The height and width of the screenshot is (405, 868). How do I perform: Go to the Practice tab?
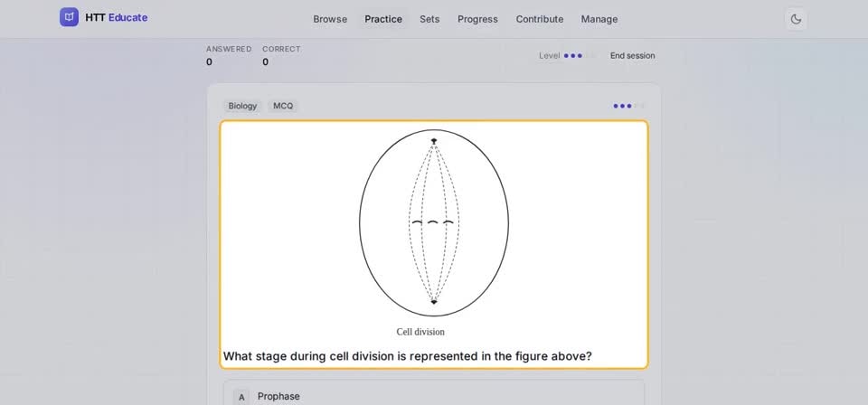click(383, 19)
